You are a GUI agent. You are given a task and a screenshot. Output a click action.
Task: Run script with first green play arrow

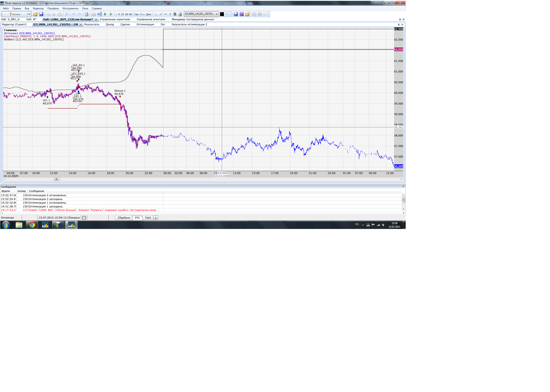tap(105, 14)
